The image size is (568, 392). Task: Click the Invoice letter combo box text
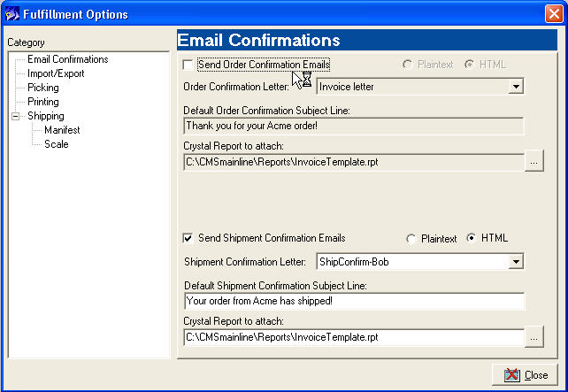tap(346, 87)
